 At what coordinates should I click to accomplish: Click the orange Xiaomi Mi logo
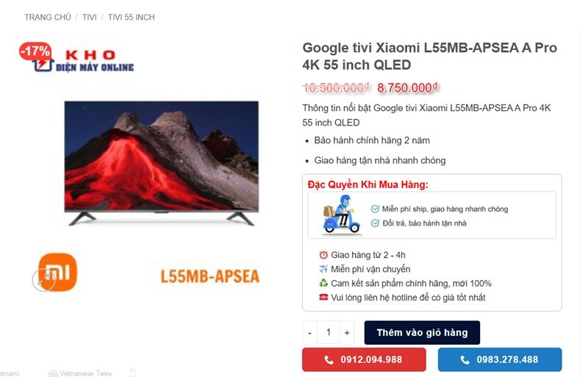58,272
